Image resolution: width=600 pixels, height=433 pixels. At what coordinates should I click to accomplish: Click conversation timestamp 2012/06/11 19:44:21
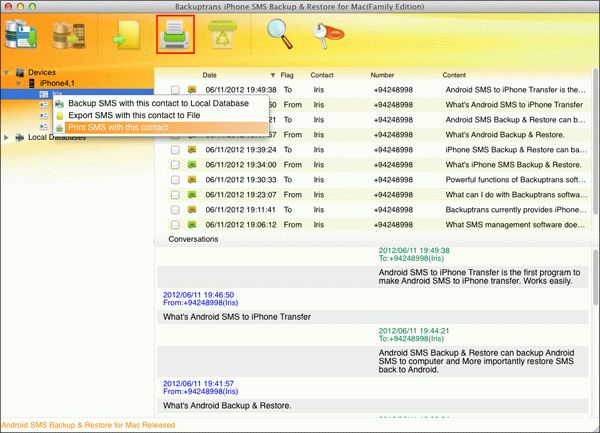[414, 331]
